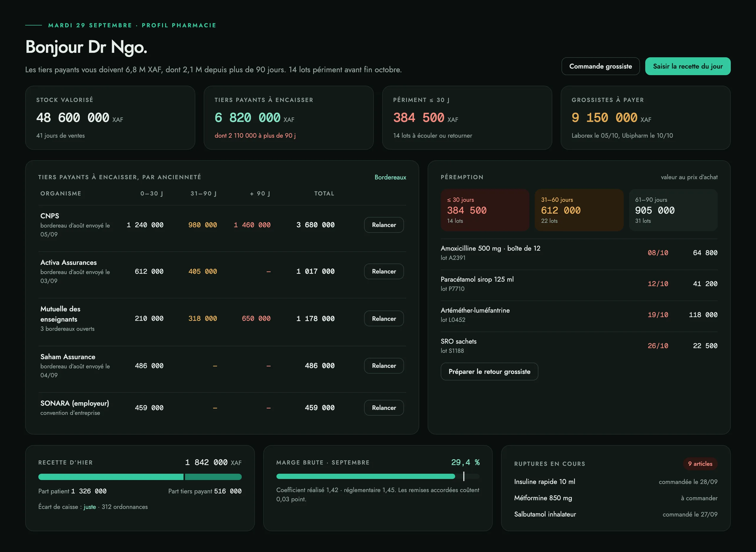This screenshot has height=552, width=756.
Task: Click the Marge brute septembre progress bar
Action: coord(378,476)
